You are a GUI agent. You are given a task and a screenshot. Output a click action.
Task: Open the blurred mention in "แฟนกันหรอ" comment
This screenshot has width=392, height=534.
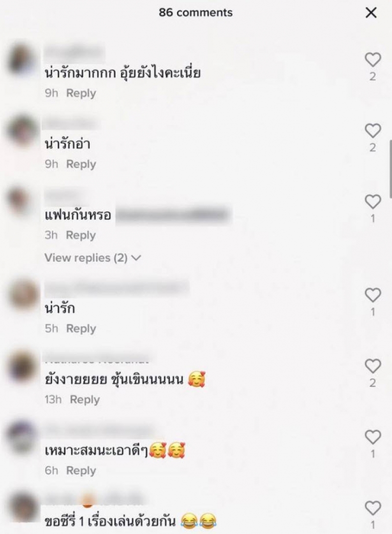[x=173, y=215]
